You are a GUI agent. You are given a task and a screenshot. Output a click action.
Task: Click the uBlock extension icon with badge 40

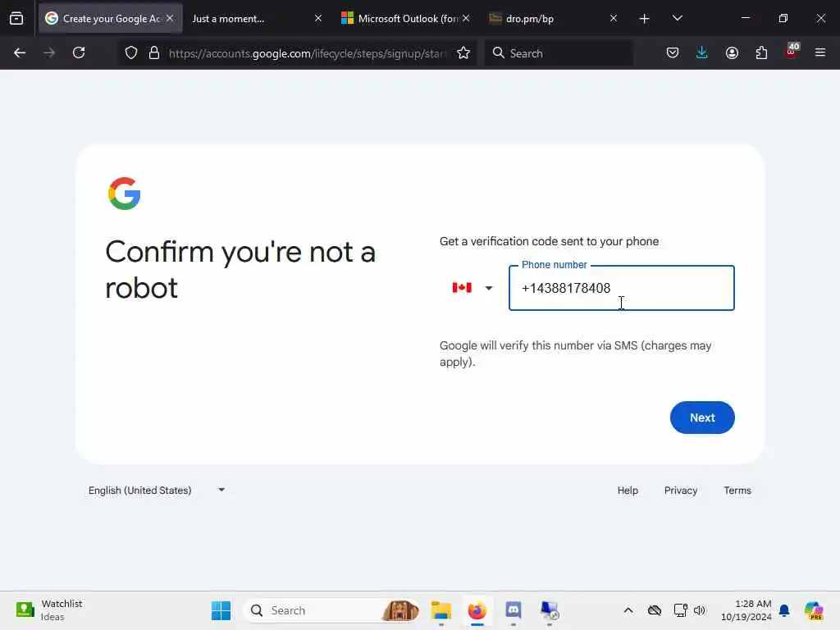[x=792, y=52]
